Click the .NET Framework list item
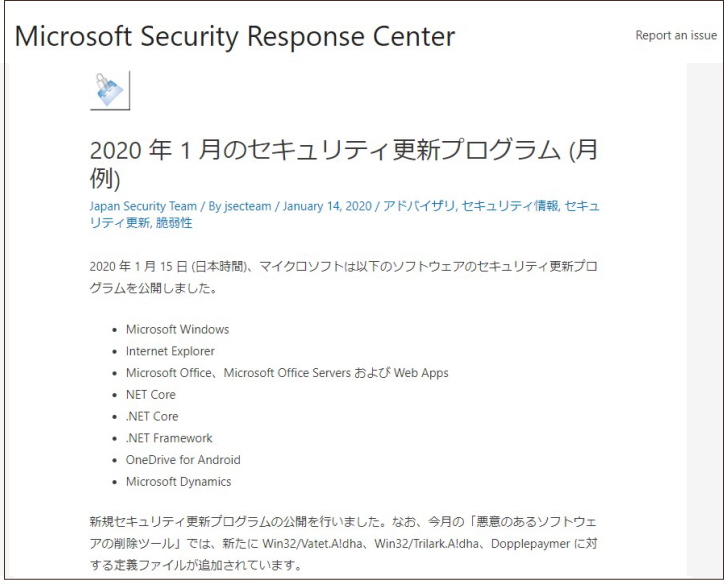This screenshot has width=724, height=580. click(x=169, y=438)
